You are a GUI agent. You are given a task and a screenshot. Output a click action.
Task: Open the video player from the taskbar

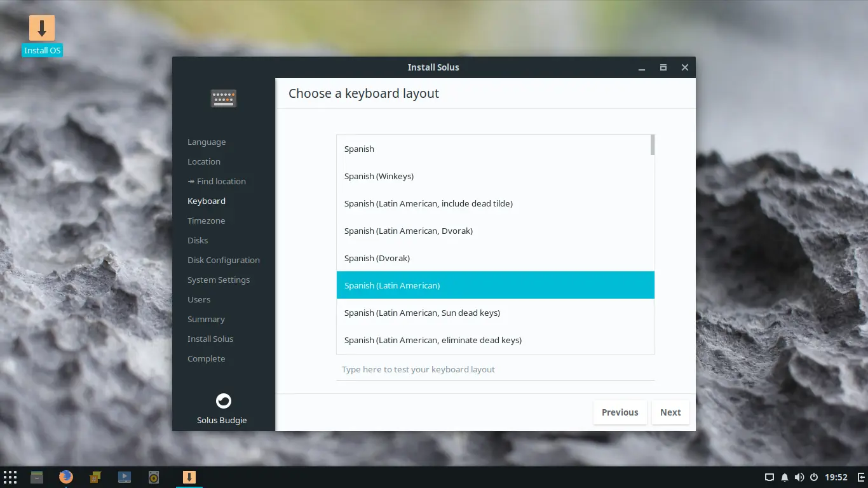click(125, 477)
